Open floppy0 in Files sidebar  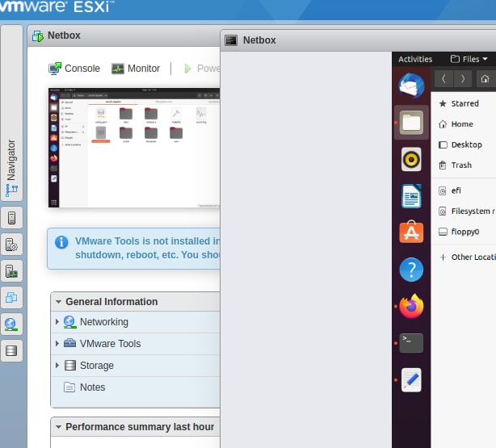[464, 232]
